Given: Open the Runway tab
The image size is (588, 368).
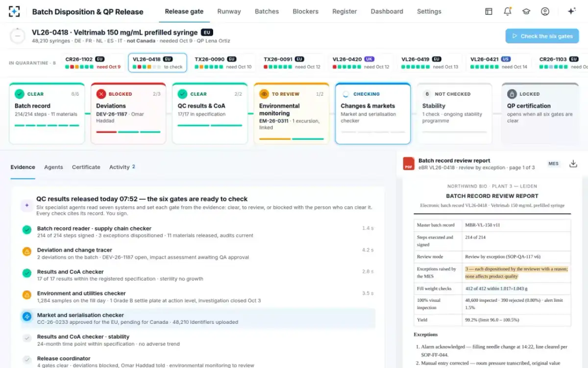Looking at the screenshot, I should pos(229,11).
